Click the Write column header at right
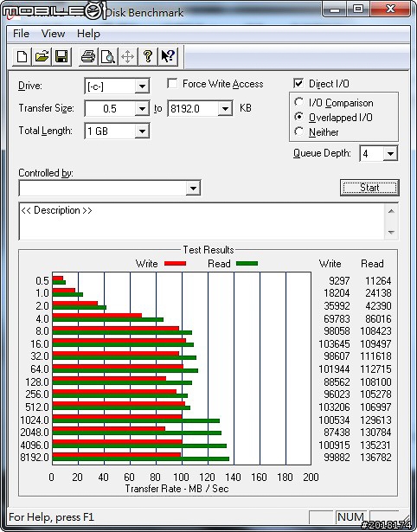The image size is (417, 532). 330,264
